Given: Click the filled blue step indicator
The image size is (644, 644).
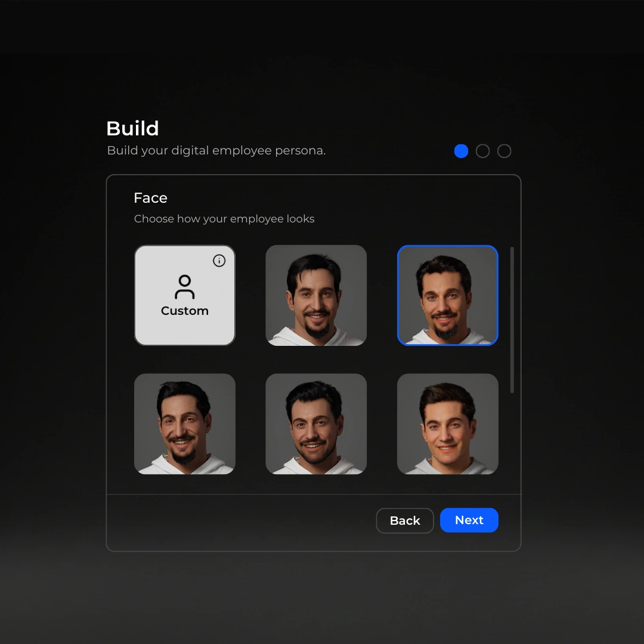Looking at the screenshot, I should tap(461, 151).
